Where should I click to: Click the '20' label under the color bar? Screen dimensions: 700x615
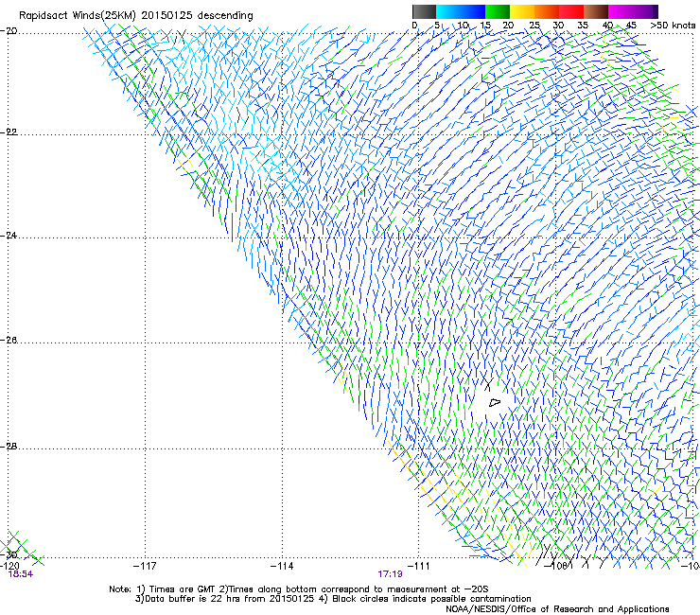pyautogui.click(x=508, y=26)
